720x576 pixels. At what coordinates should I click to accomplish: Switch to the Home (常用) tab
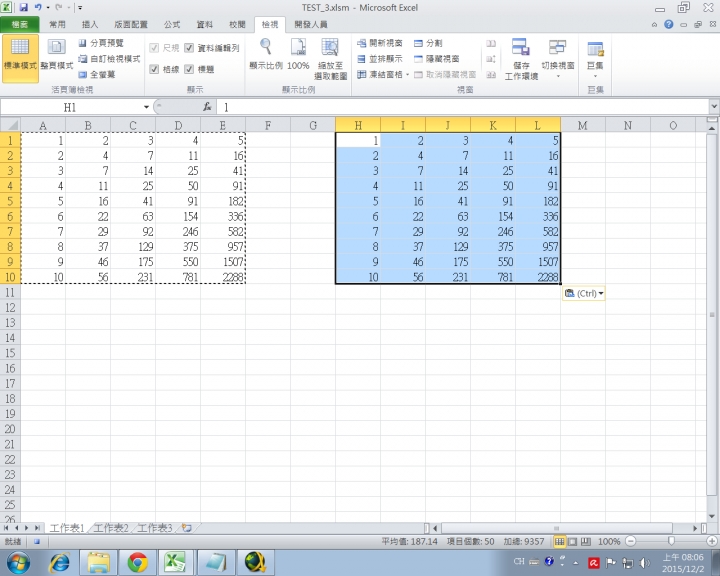pyautogui.click(x=57, y=25)
